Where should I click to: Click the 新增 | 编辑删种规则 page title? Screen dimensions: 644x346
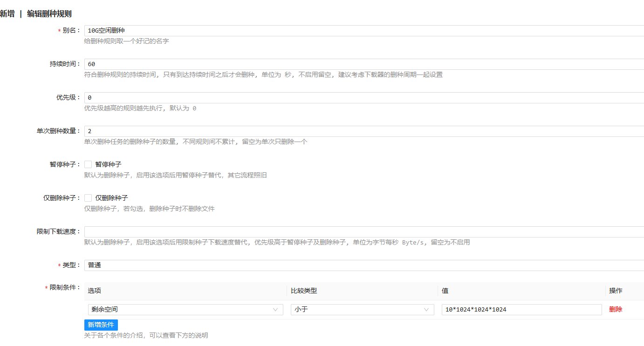coord(36,14)
